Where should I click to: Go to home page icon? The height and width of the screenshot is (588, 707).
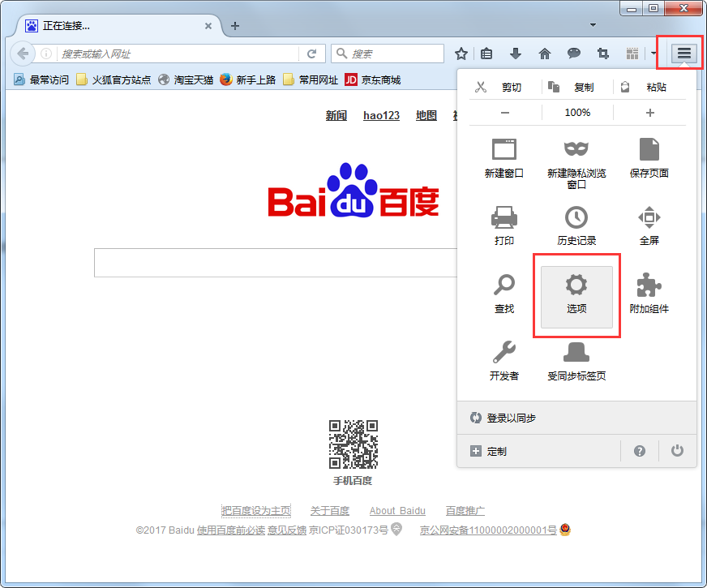click(x=545, y=54)
